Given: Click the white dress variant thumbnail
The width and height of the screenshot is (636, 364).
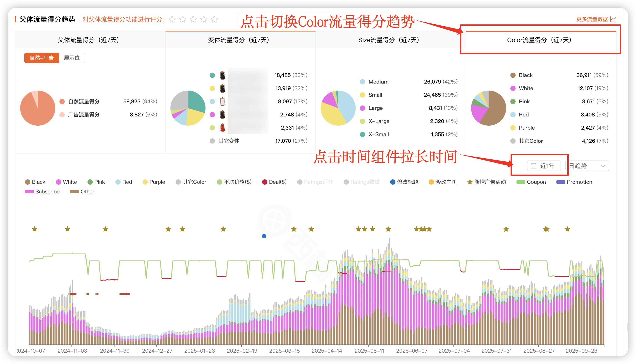Looking at the screenshot, I should tap(223, 102).
